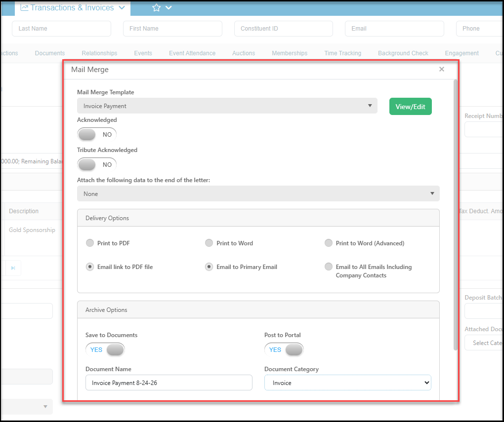Select the Email search field
This screenshot has height=422, width=504.
click(x=394, y=29)
